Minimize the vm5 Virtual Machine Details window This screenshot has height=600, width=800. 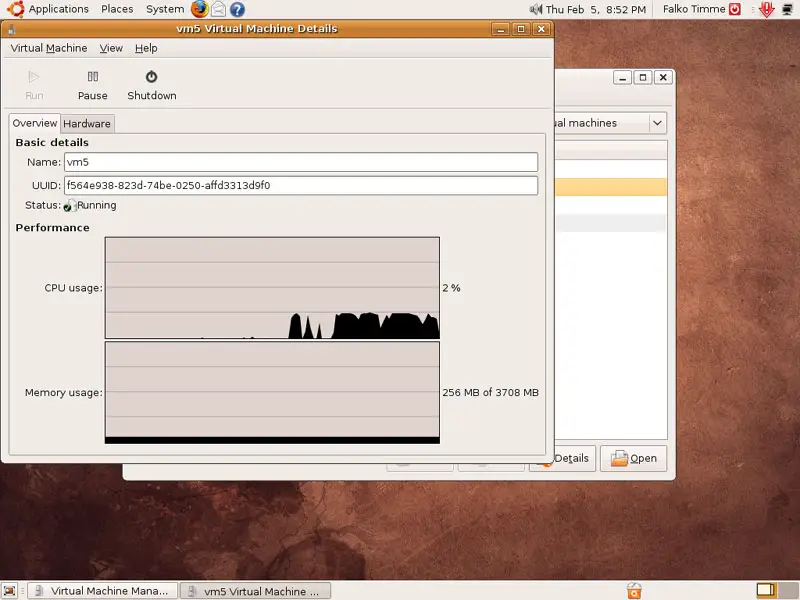[x=501, y=29]
